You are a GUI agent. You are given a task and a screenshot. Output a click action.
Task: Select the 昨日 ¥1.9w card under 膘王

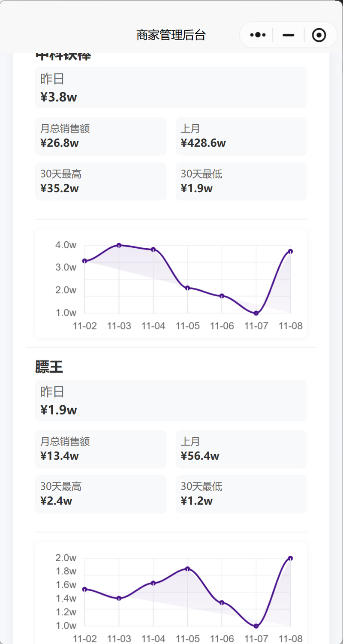pyautogui.click(x=171, y=401)
